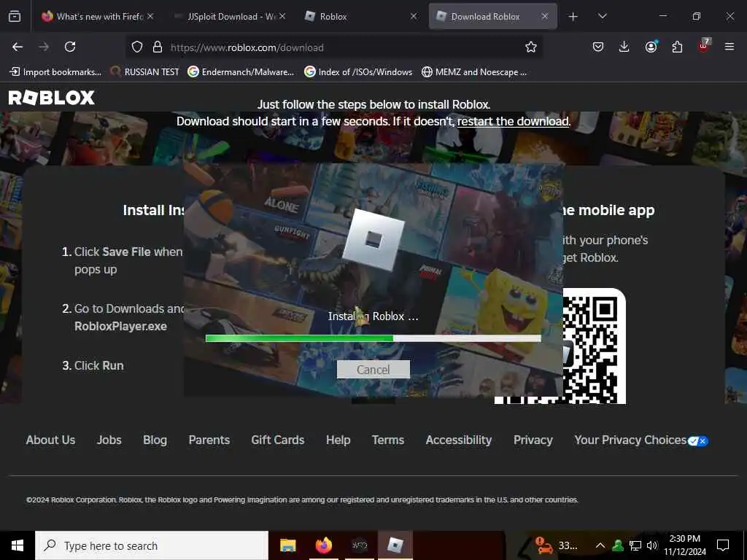Image resolution: width=747 pixels, height=560 pixels.
Task: Switch to JJSploit Download tab
Action: [x=230, y=16]
